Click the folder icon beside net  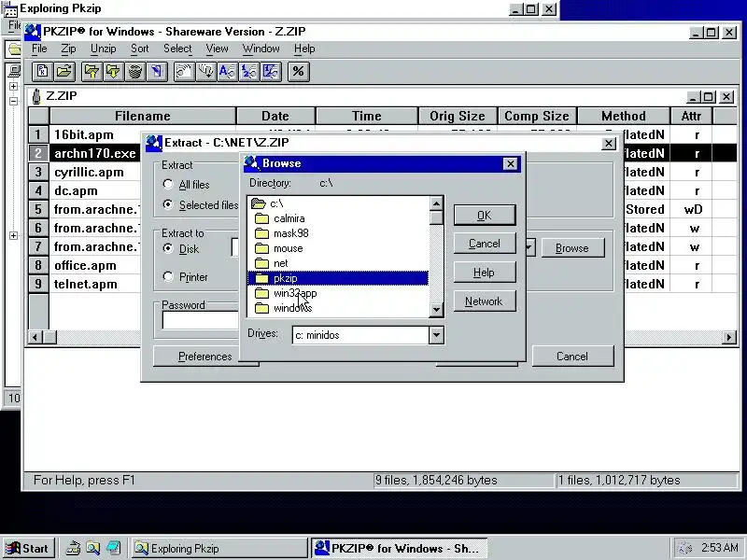[x=262, y=263]
